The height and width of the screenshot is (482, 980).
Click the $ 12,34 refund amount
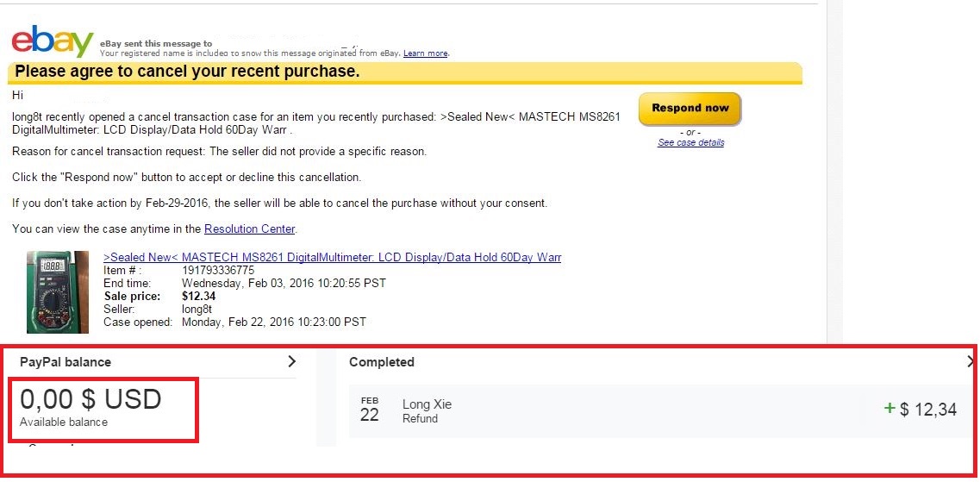[928, 410]
